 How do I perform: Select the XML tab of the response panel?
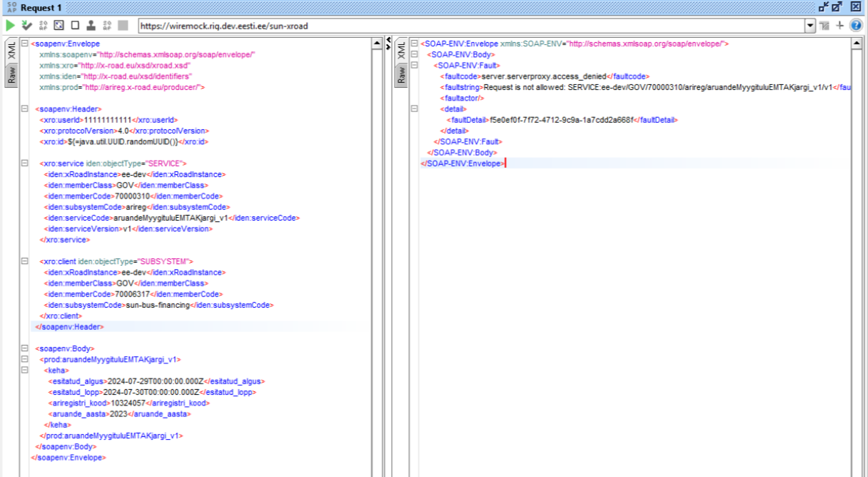pyautogui.click(x=401, y=51)
